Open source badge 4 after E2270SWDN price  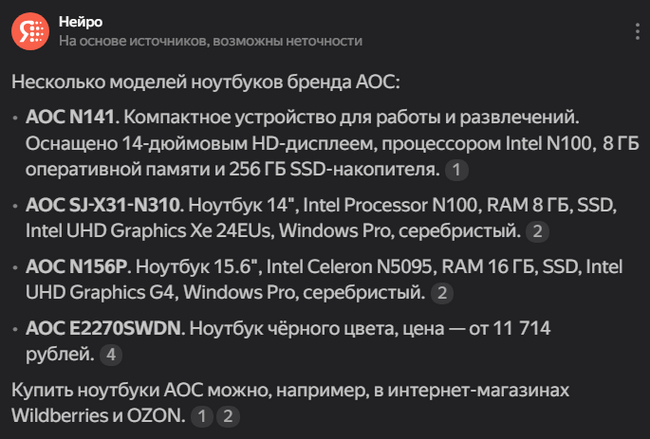111,355
